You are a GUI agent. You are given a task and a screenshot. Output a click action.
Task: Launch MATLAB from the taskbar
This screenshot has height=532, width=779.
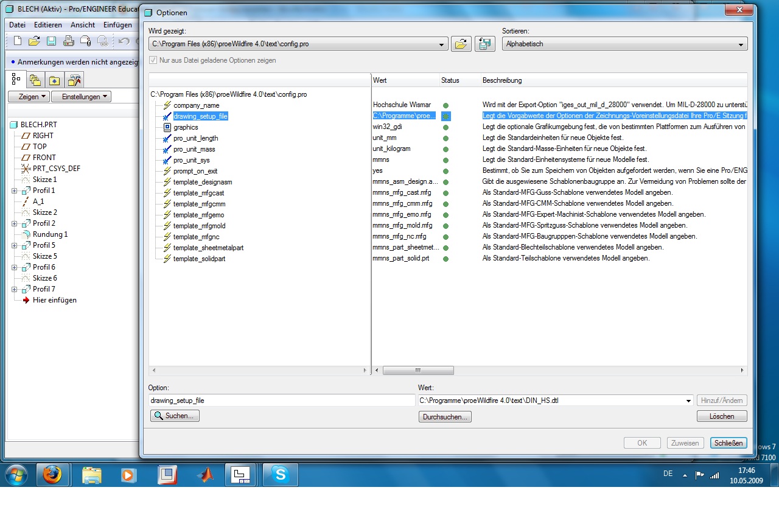pos(205,475)
